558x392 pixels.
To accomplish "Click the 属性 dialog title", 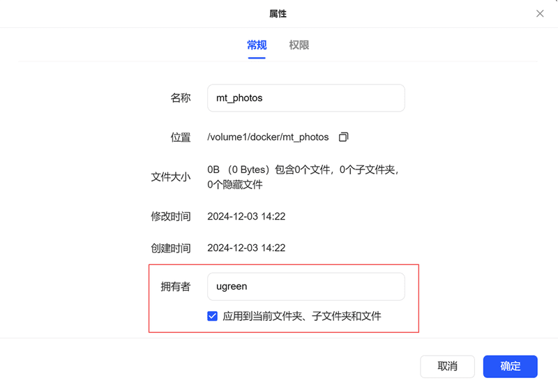I will pyautogui.click(x=278, y=13).
